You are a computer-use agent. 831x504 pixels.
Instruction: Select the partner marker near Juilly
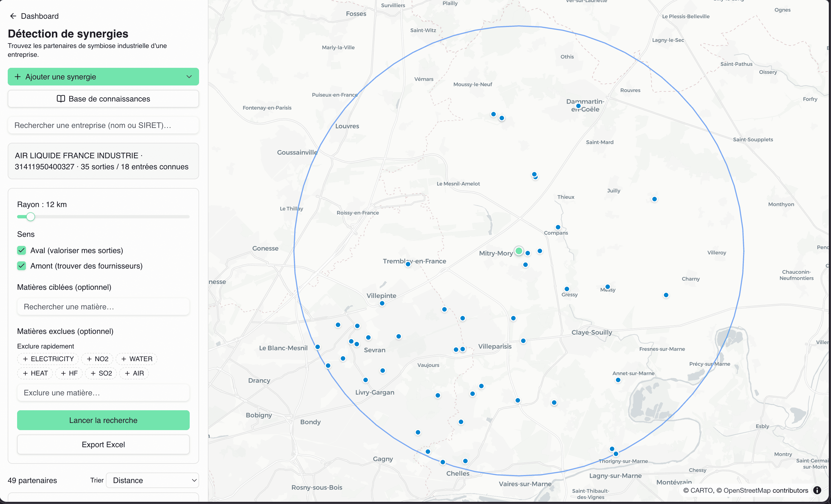point(655,199)
